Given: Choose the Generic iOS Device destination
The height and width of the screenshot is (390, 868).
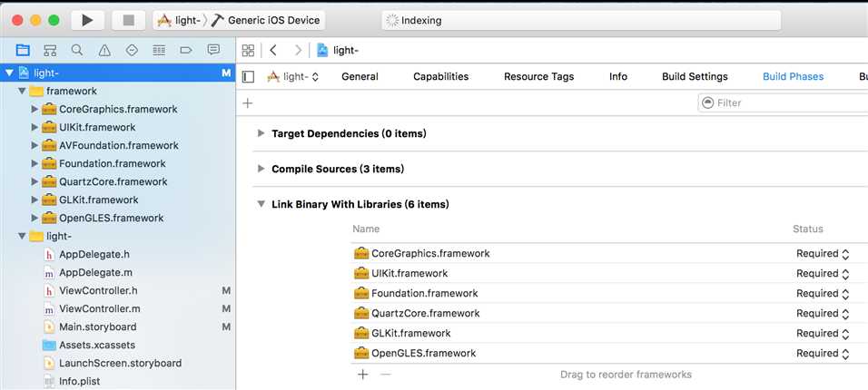Looking at the screenshot, I should point(266,21).
